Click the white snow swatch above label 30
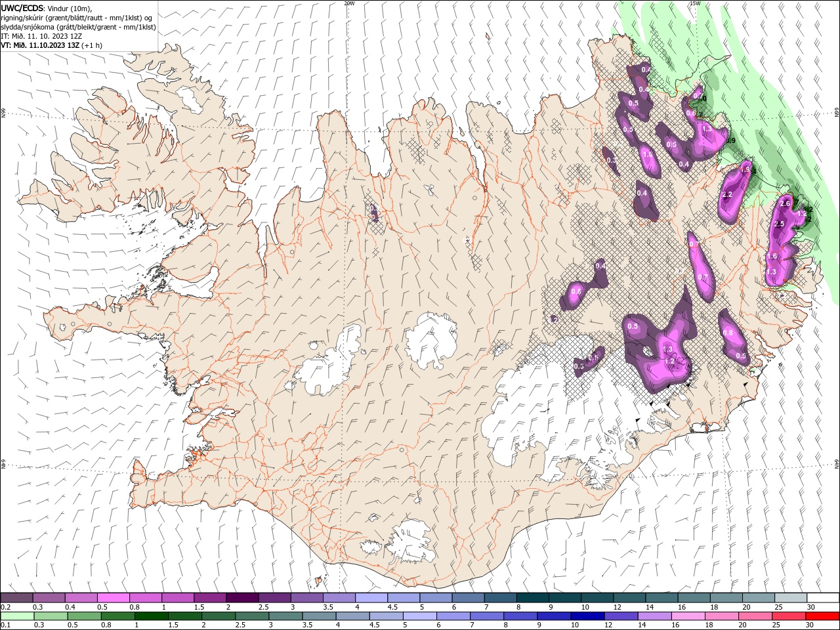 pyautogui.click(x=822, y=597)
